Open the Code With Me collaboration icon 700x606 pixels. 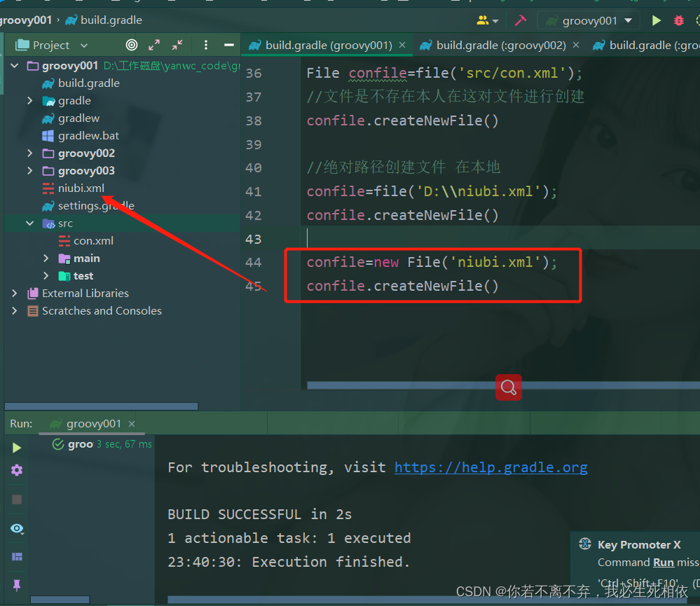[x=482, y=20]
